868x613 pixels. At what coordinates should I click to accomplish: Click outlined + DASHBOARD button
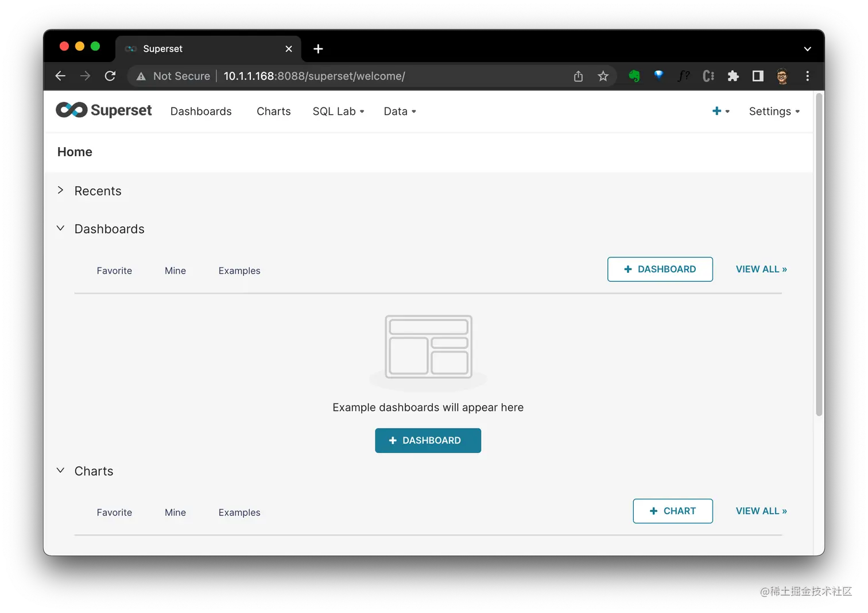[x=660, y=269]
